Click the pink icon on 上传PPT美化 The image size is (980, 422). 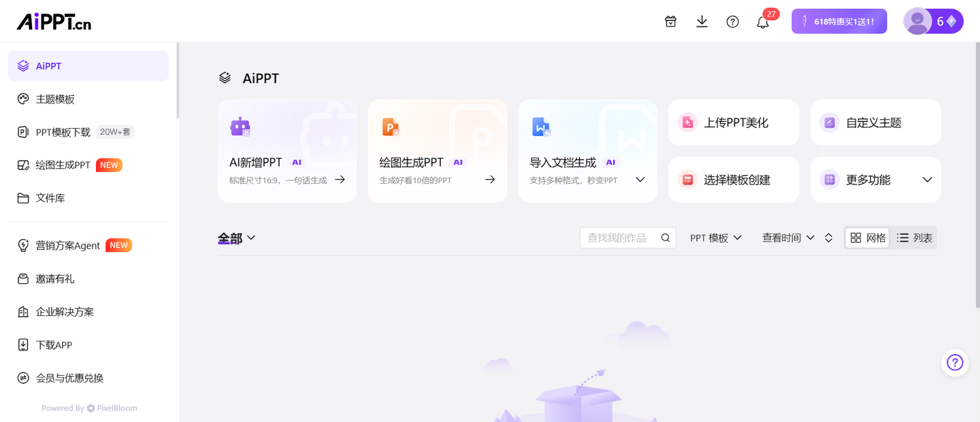(687, 123)
